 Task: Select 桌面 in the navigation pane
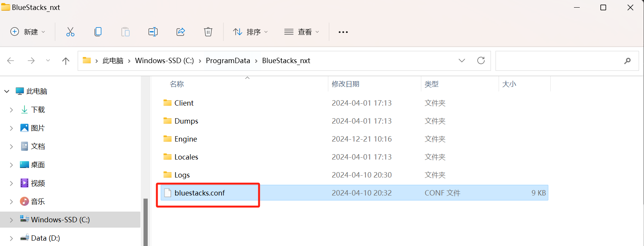click(38, 165)
